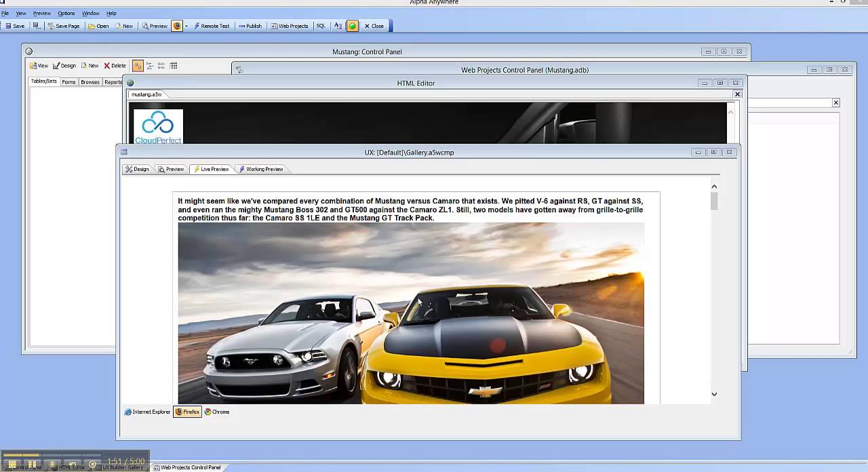Select details grid view in Control Panel

174,66
